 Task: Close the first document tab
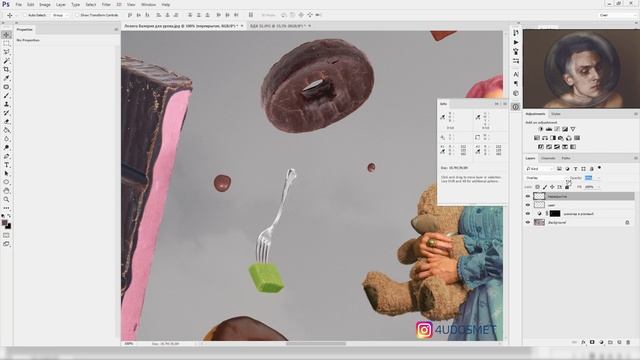(x=242, y=26)
